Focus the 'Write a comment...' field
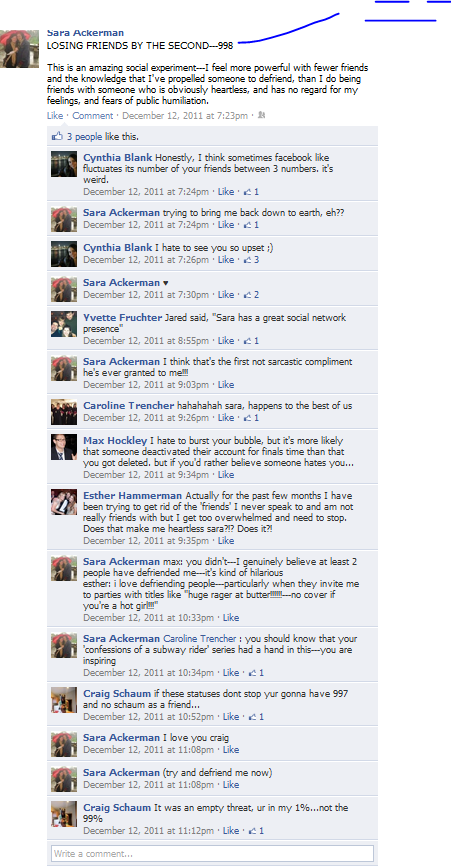The height and width of the screenshot is (866, 451). 213,854
